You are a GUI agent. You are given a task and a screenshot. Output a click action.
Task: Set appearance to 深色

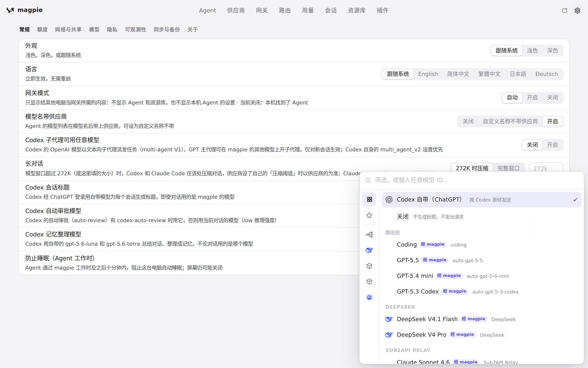tap(552, 51)
